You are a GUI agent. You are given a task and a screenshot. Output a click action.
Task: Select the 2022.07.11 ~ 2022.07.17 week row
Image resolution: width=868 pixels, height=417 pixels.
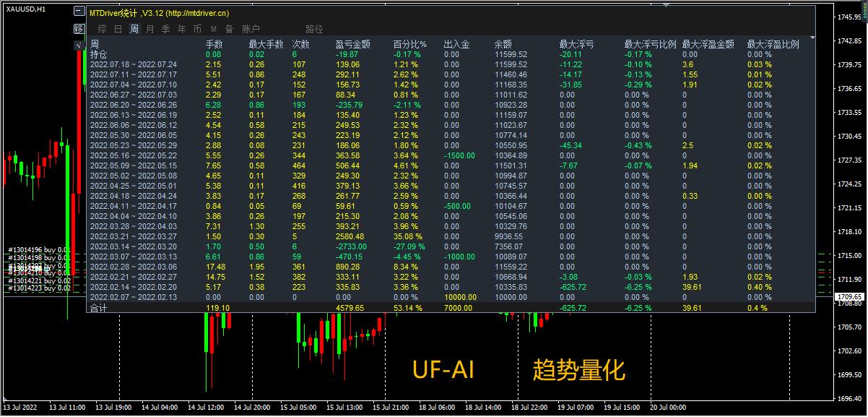451,74
